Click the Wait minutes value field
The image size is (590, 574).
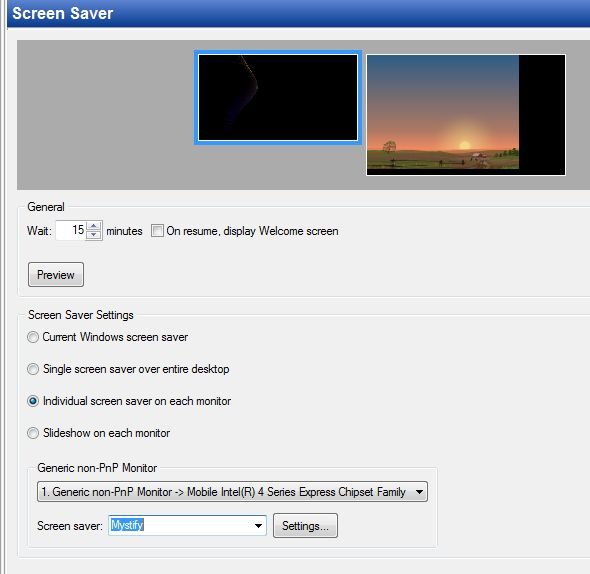[x=71, y=230]
